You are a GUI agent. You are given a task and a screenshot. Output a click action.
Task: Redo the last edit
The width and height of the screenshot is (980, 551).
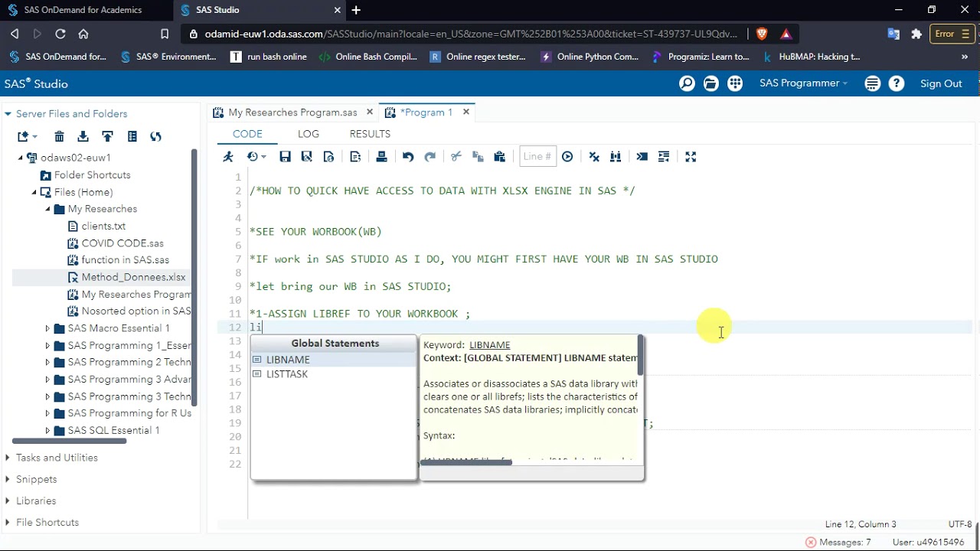pyautogui.click(x=430, y=157)
